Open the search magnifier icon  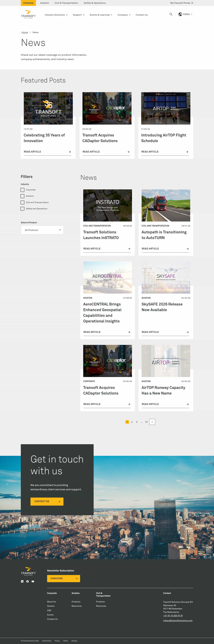[x=171, y=14]
